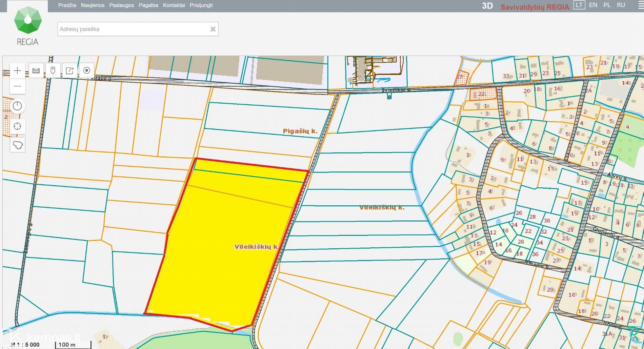
Task: Zoom out of the map
Action: 17,86
